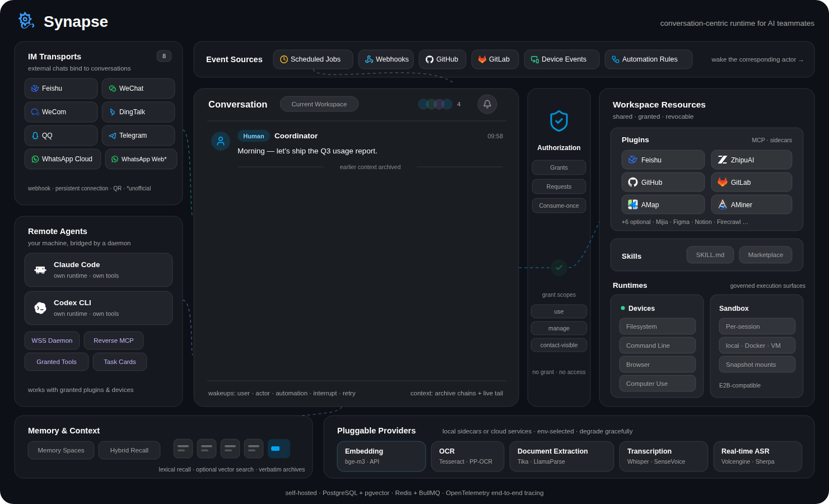Expand the earlier context archived divider
The width and height of the screenshot is (829, 504).
370,167
